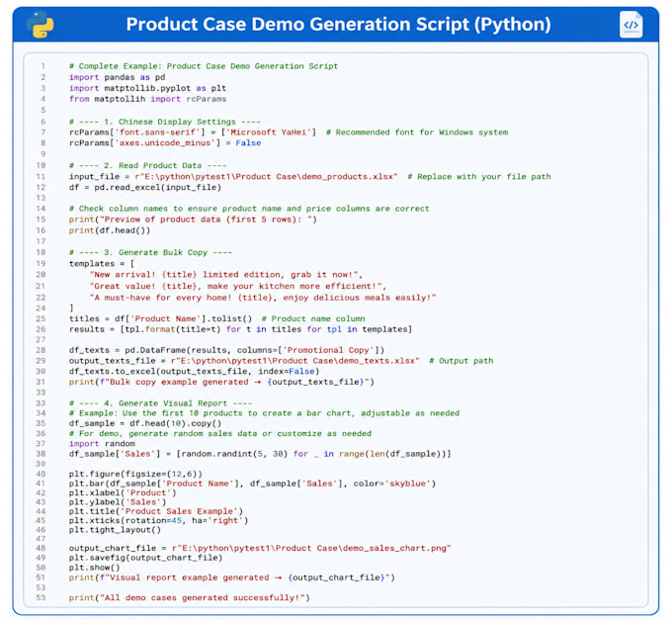Click the comment "Replace with your file path"
Image resolution: width=672 pixels, height=620 pixels.
click(x=479, y=177)
